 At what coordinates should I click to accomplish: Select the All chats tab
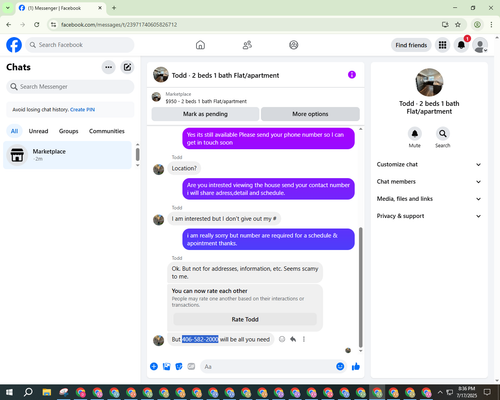(x=14, y=131)
